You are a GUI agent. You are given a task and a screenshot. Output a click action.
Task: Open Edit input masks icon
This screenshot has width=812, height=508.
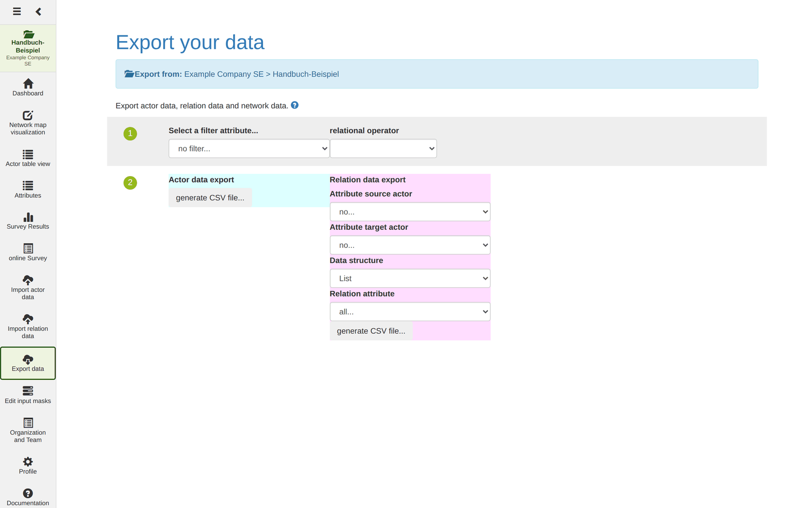click(28, 391)
